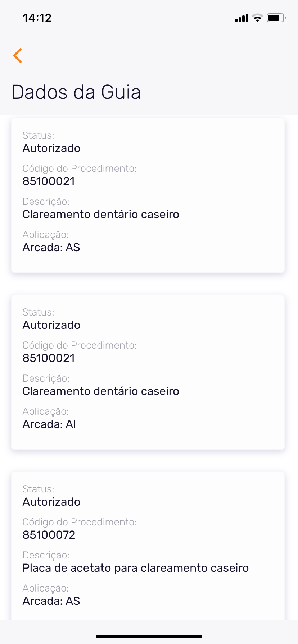The width and height of the screenshot is (298, 644).
Task: Tap the first card's "Clareamento dentário caseiro" description
Action: tap(101, 214)
